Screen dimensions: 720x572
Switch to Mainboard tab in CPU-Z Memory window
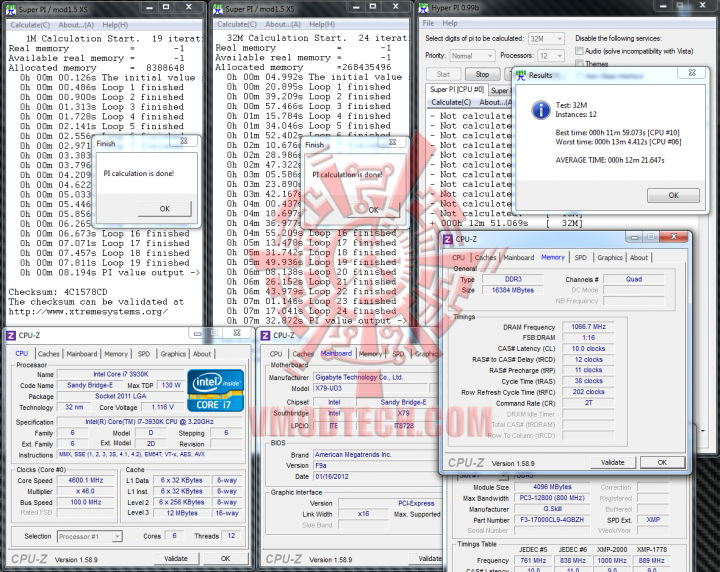pos(518,258)
